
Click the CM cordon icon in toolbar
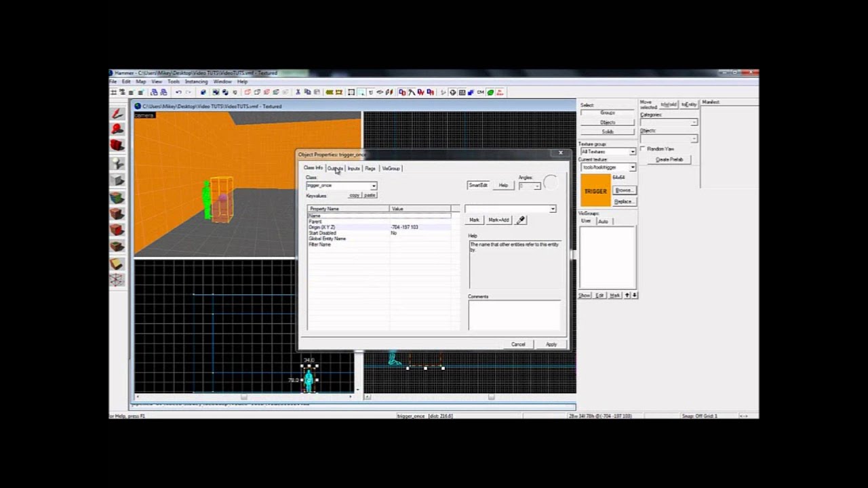tap(480, 92)
